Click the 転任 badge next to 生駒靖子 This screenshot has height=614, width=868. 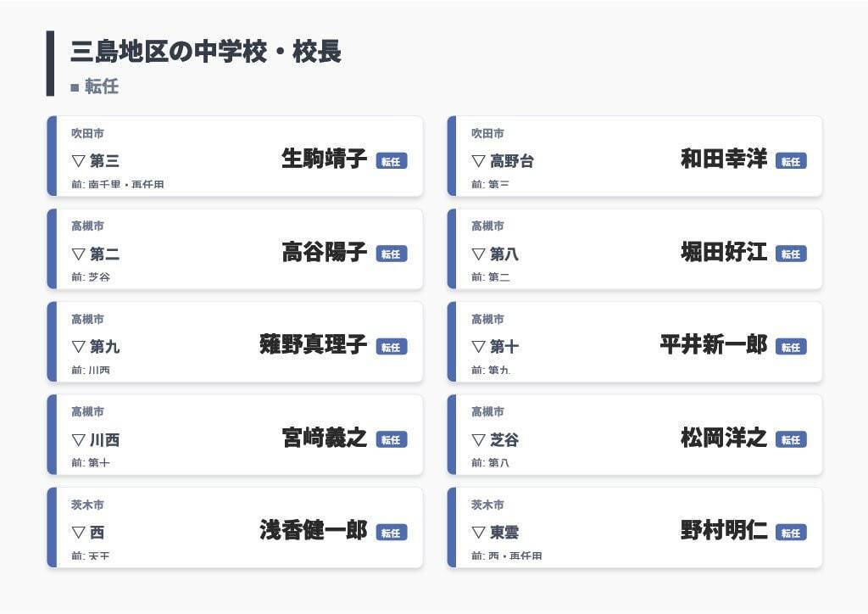point(391,161)
